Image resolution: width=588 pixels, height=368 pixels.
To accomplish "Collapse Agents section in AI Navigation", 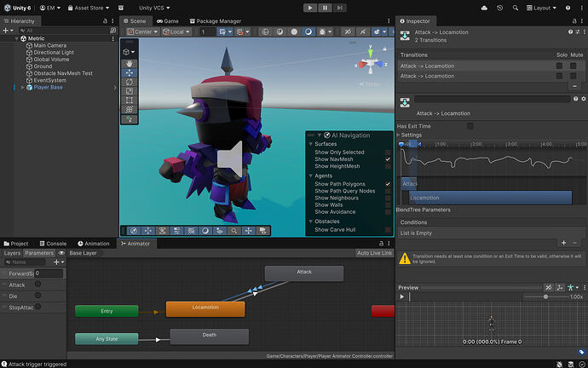I will point(311,175).
